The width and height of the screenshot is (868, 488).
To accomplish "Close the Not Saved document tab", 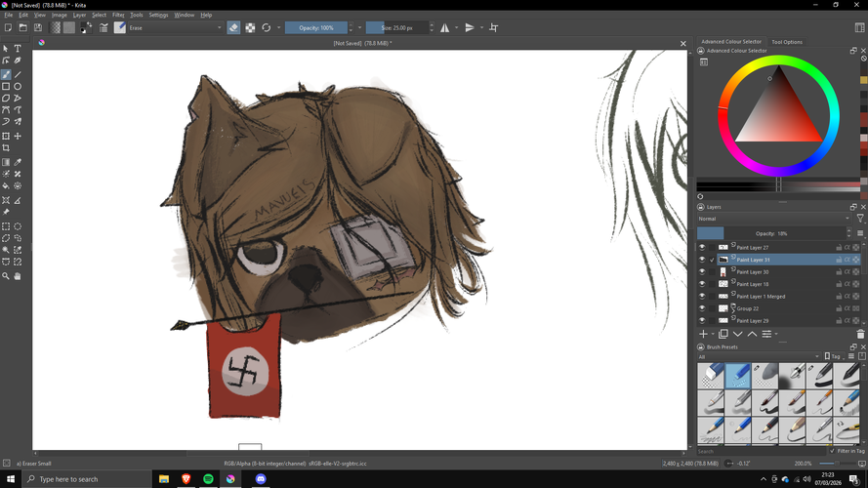I will point(683,43).
